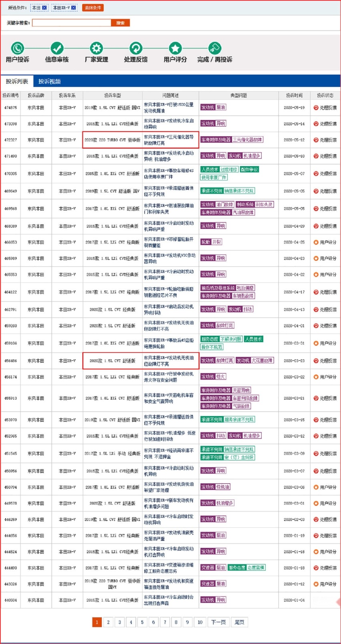Click status icon in complaint 469649 row
This screenshot has width=341, height=644.
point(316,191)
